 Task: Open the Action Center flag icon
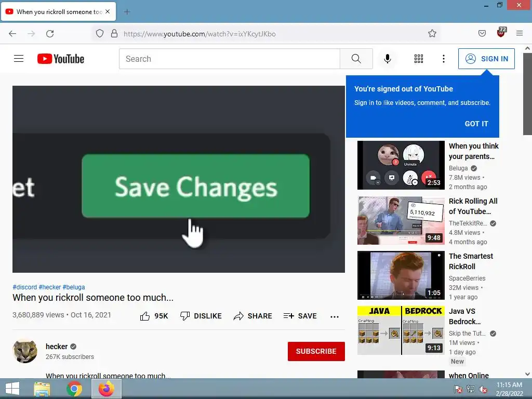458,389
